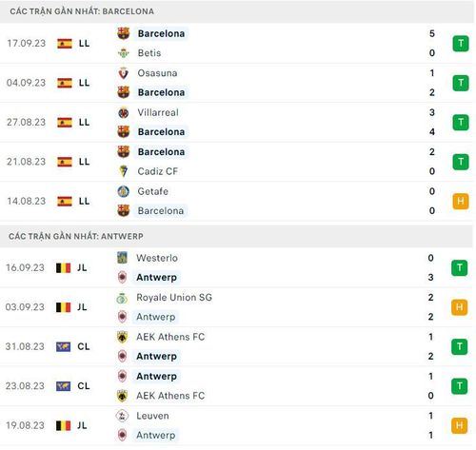The width and height of the screenshot is (476, 450).
Task: Click the Royale Union SG crest icon
Action: (122, 298)
